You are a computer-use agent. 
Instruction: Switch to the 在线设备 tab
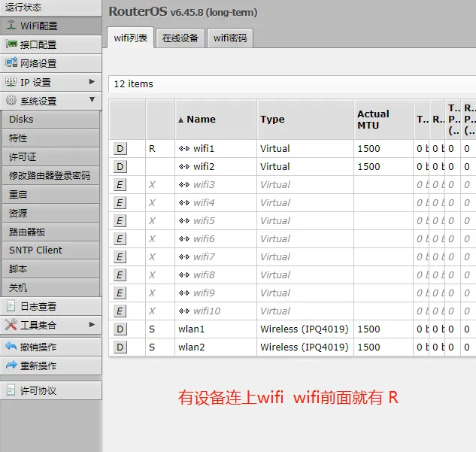pos(180,38)
